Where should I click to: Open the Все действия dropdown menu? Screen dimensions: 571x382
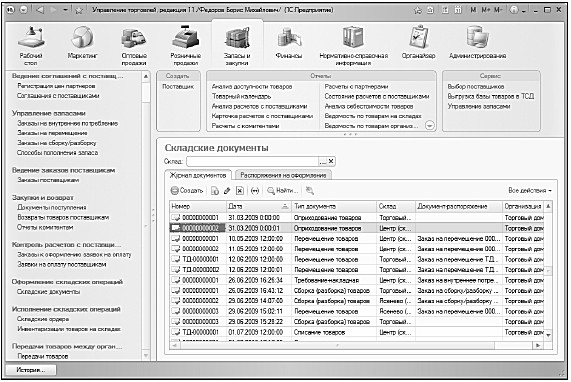pos(530,190)
